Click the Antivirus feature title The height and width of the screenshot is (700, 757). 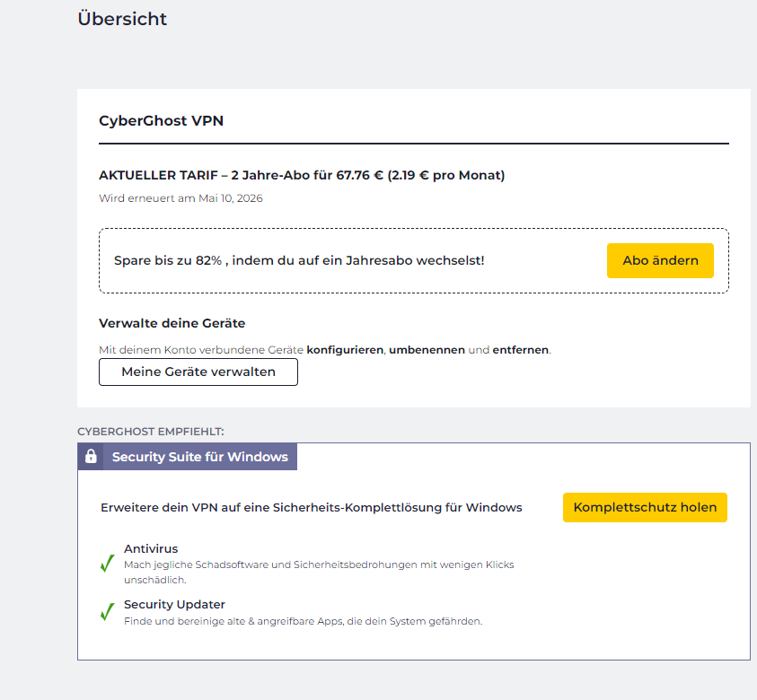(x=151, y=548)
